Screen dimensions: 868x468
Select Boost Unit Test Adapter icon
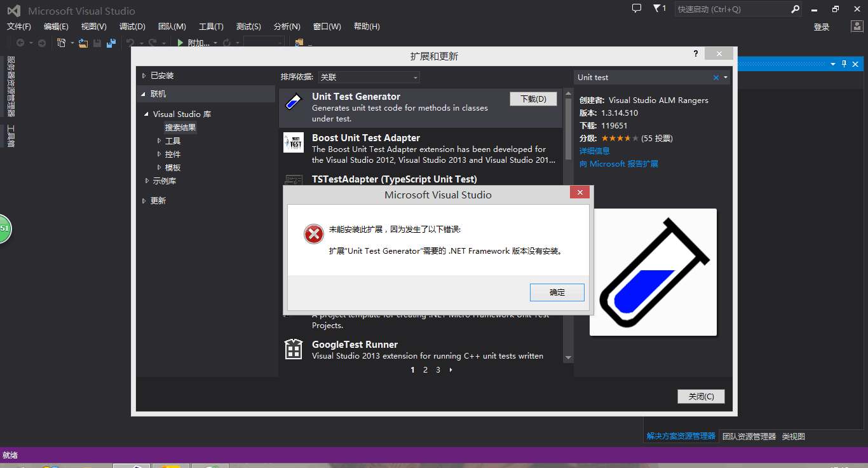pos(294,143)
